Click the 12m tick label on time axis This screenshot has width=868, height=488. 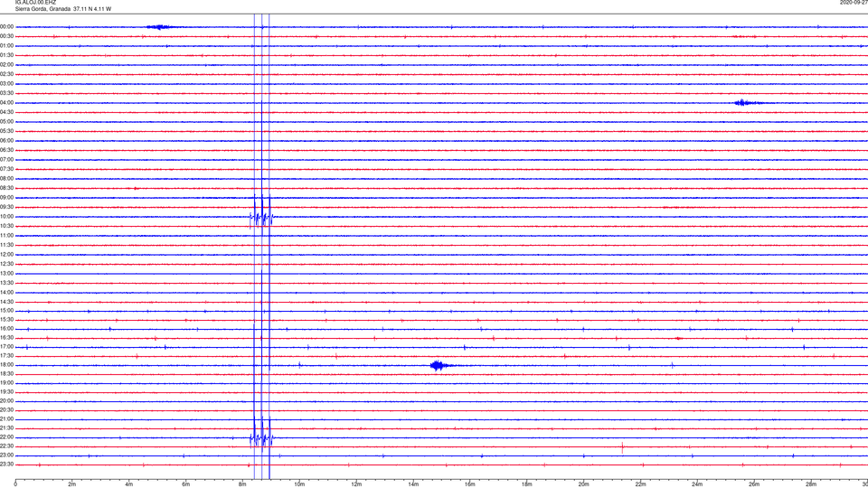[x=356, y=484]
